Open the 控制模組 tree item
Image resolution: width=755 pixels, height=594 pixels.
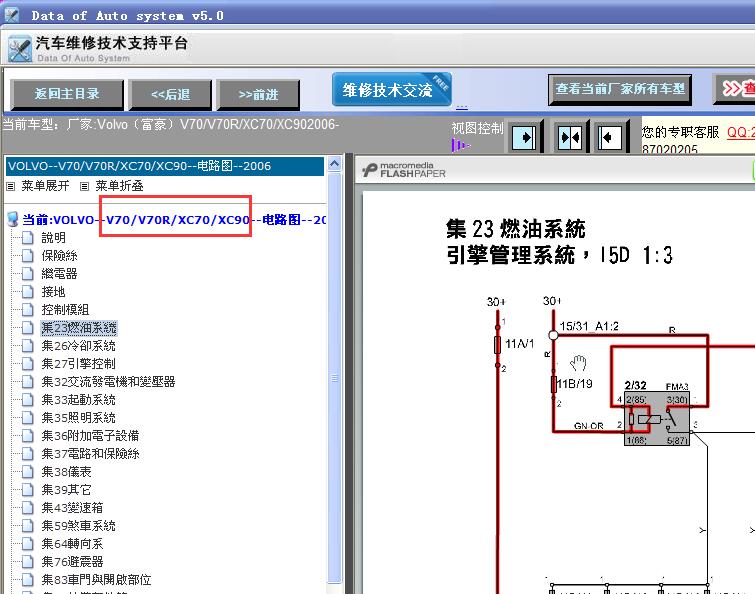(x=65, y=310)
